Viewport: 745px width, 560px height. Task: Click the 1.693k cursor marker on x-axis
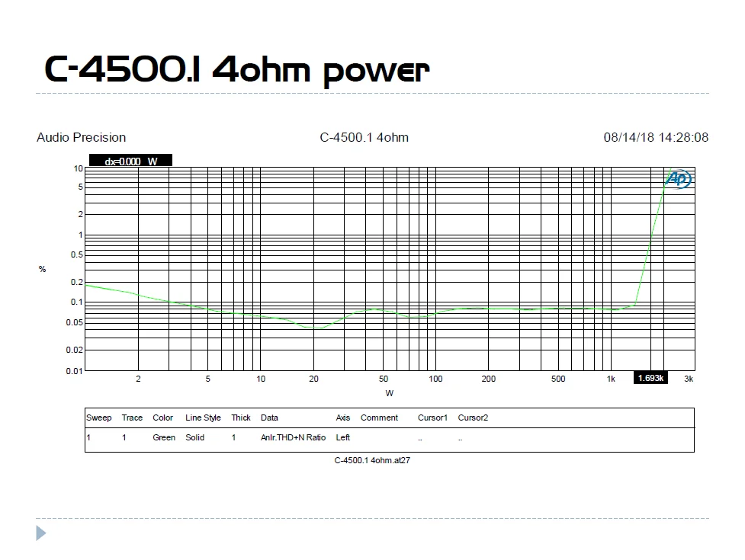[650, 379]
